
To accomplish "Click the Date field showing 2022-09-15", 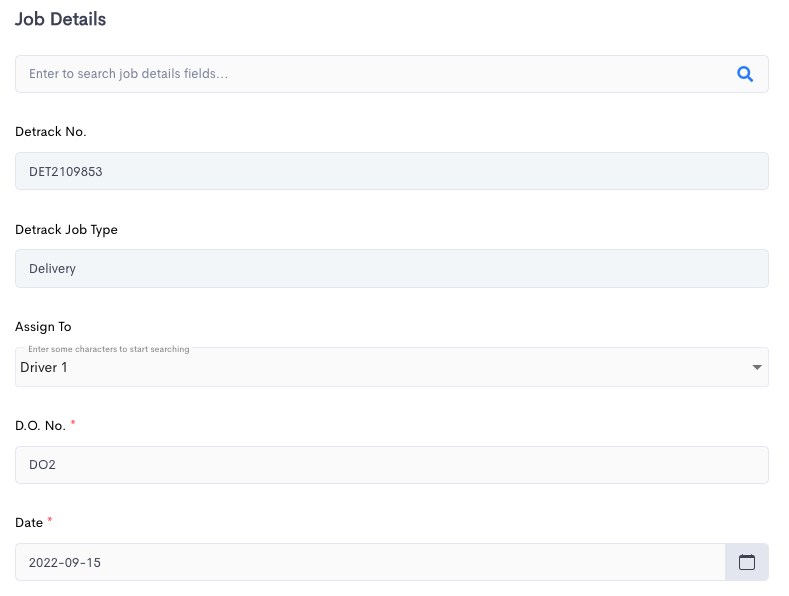I will click(370, 562).
